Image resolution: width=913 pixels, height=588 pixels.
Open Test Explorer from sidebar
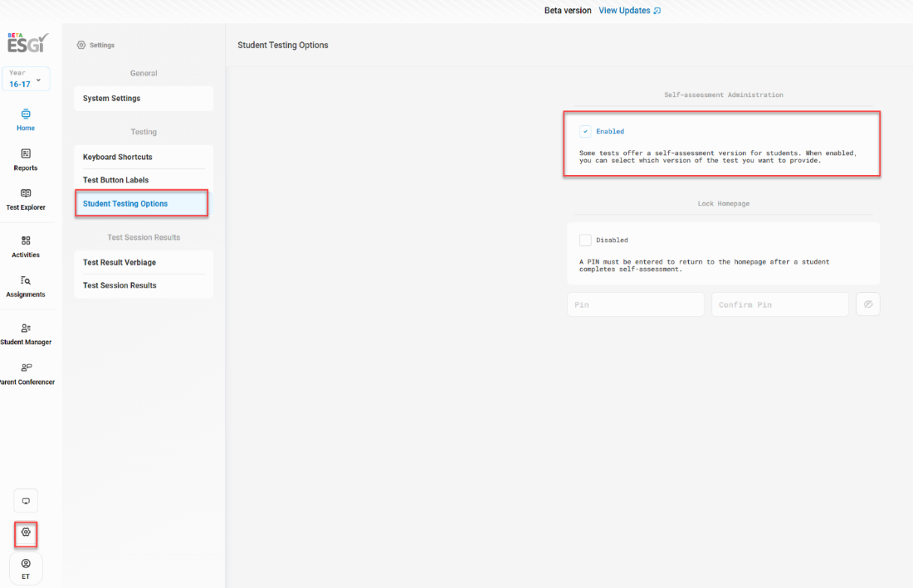tap(26, 194)
